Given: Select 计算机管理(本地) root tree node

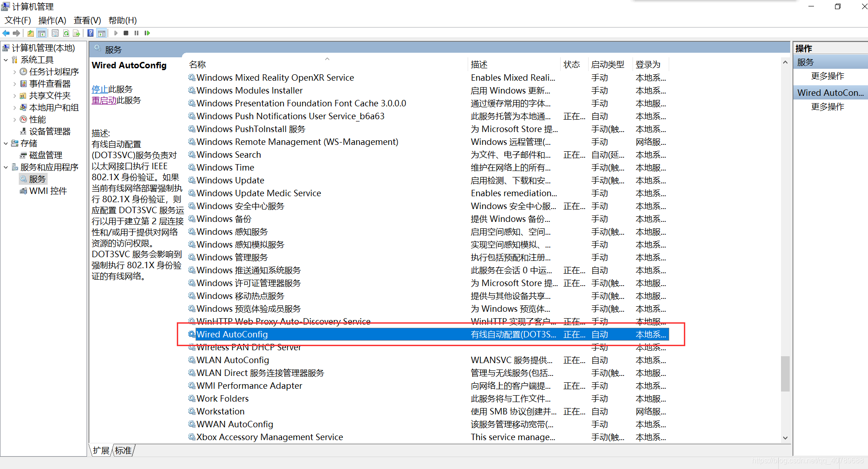Looking at the screenshot, I should coord(43,48).
